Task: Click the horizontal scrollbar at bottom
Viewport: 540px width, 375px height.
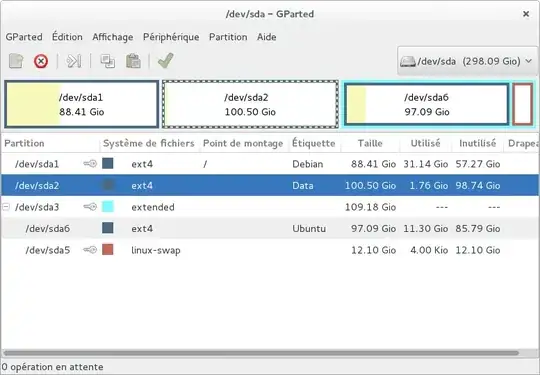Action: pos(261,353)
